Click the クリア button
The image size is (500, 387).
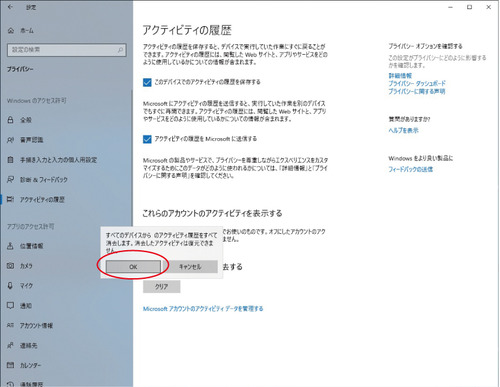pos(162,287)
